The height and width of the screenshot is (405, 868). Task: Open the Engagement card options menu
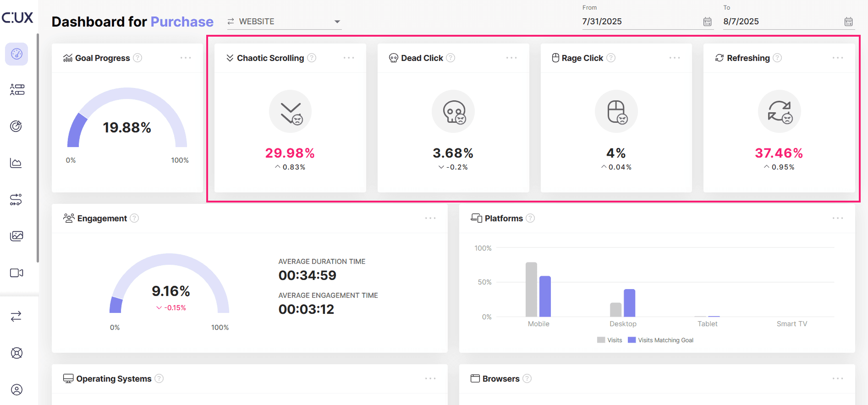pos(430,218)
